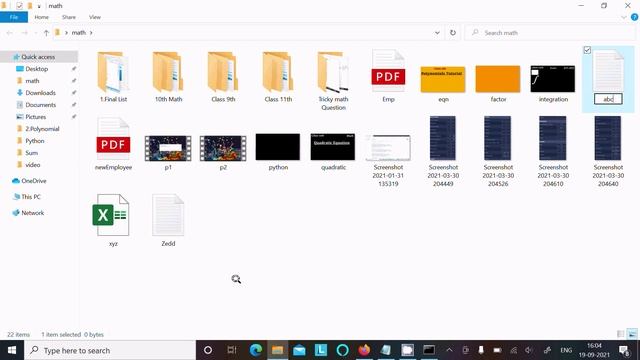Image resolution: width=640 pixels, height=360 pixels.
Task: Select the integration image file
Action: point(553,83)
